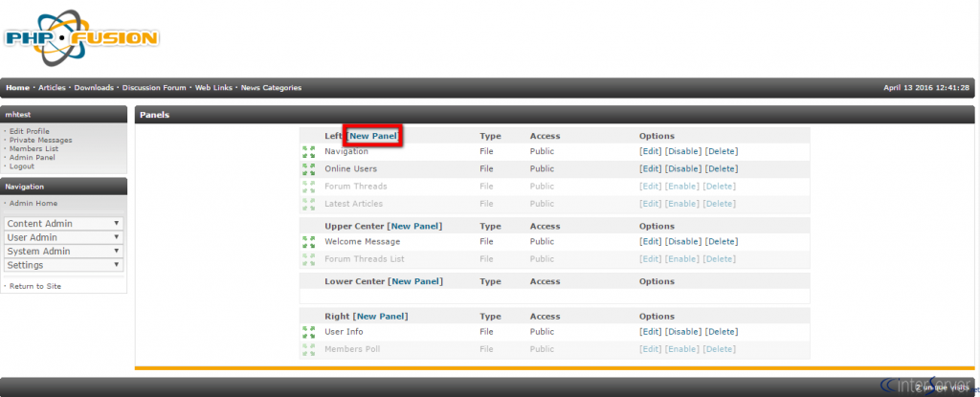The image size is (980, 397).
Task: Open Admin Panel link in sidebar
Action: click(32, 158)
